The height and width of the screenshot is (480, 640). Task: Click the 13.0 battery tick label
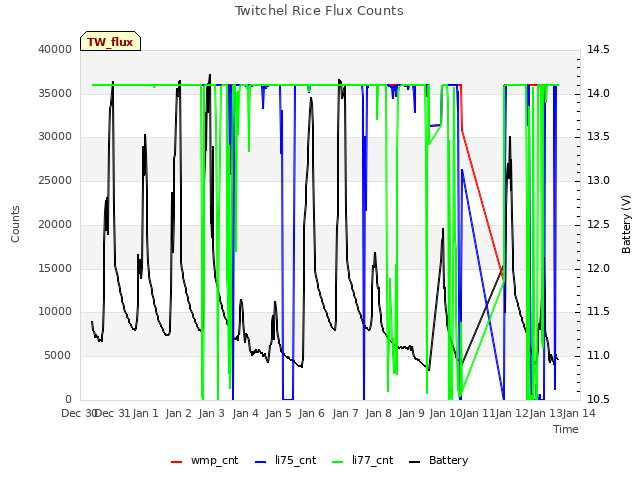pos(598,180)
